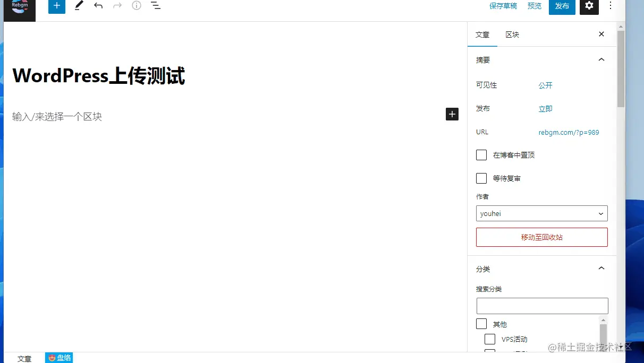Screen dimensions: 644x363
Task: Click the redo arrow icon
Action: pos(117,7)
